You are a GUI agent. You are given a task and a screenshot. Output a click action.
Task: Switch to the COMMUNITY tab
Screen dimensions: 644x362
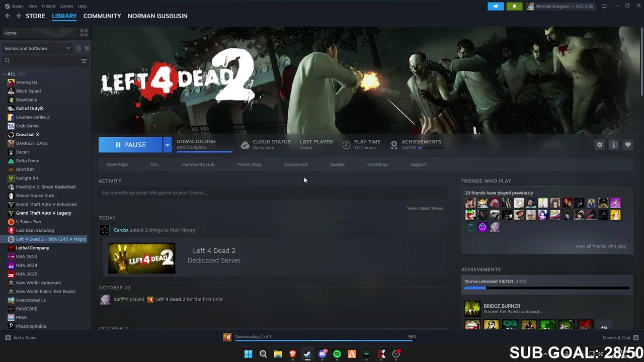click(x=102, y=16)
